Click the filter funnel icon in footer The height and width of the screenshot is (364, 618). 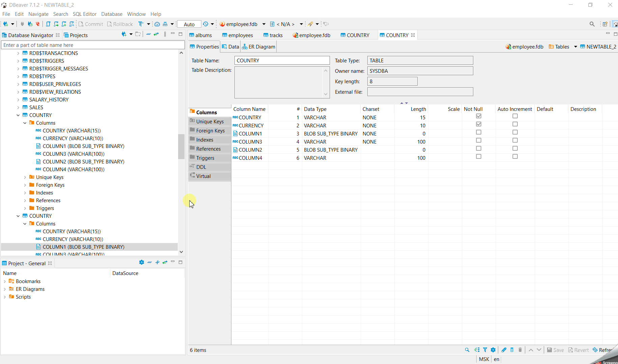pyautogui.click(x=485, y=350)
